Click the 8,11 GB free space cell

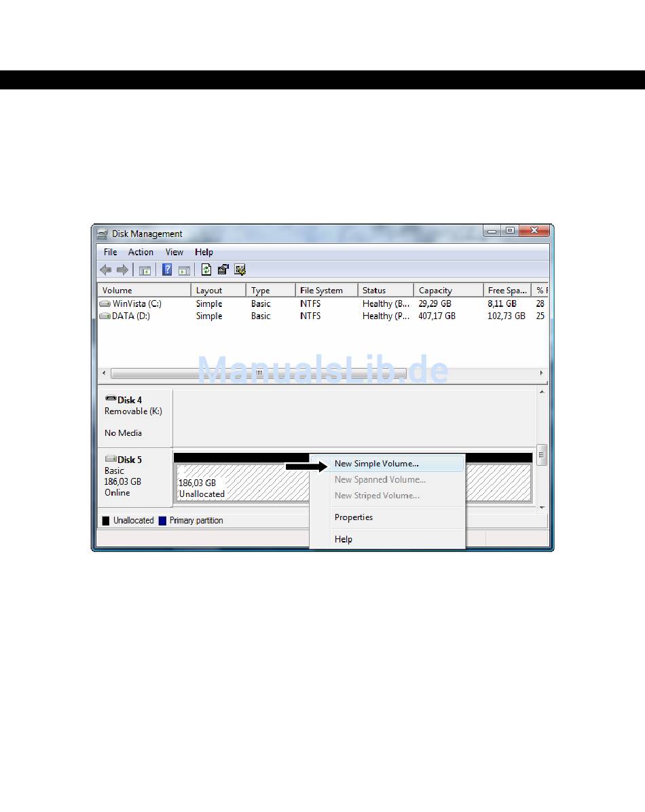coord(502,303)
